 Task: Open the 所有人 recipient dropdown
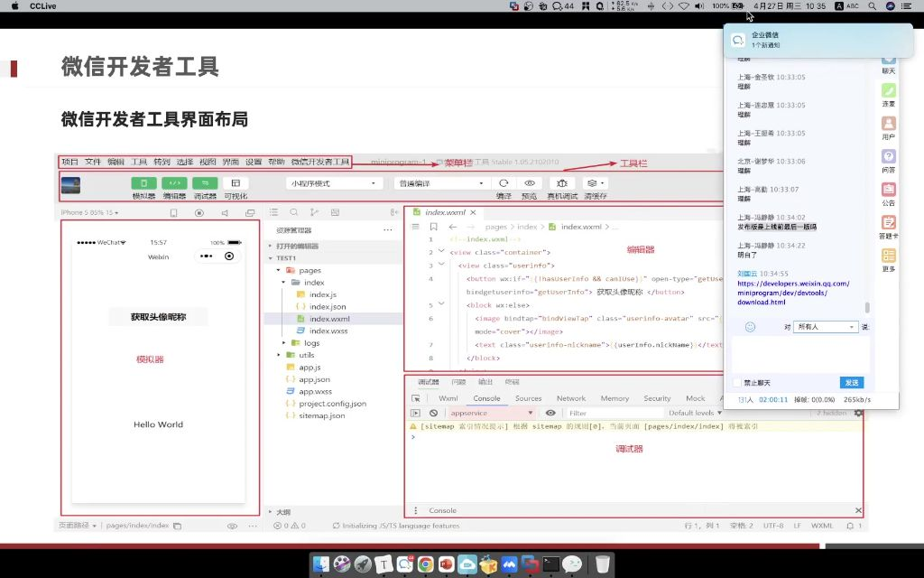click(x=826, y=327)
